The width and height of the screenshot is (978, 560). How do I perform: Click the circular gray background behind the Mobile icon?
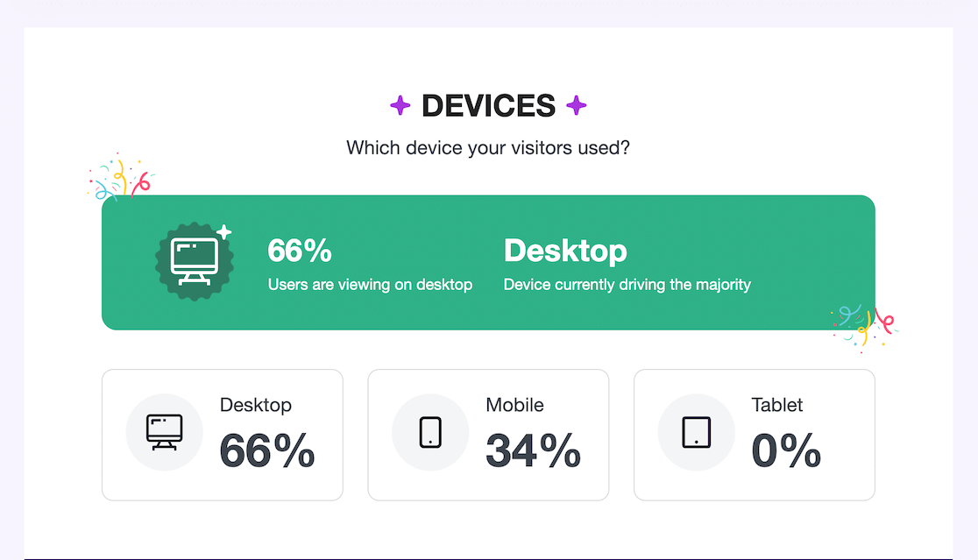coord(430,431)
